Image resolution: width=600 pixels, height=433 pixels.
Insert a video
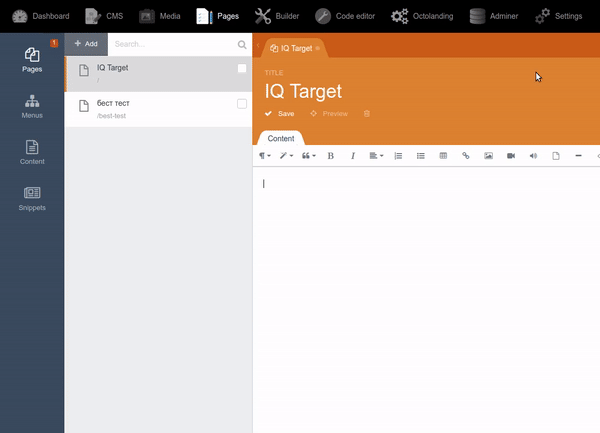(511, 156)
